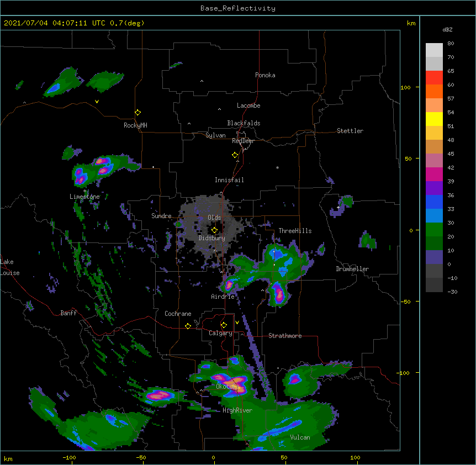Click the 100 tick label on the right axis

(405, 87)
